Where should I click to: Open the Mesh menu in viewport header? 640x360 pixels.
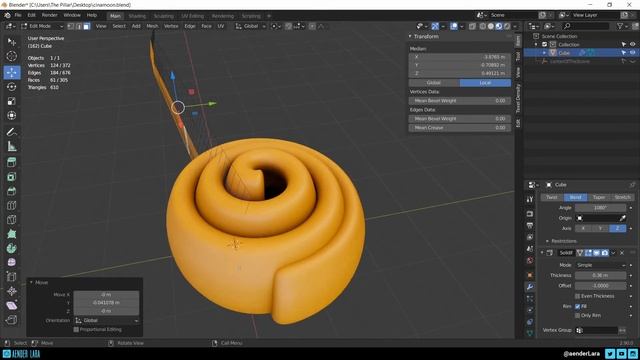[152, 26]
